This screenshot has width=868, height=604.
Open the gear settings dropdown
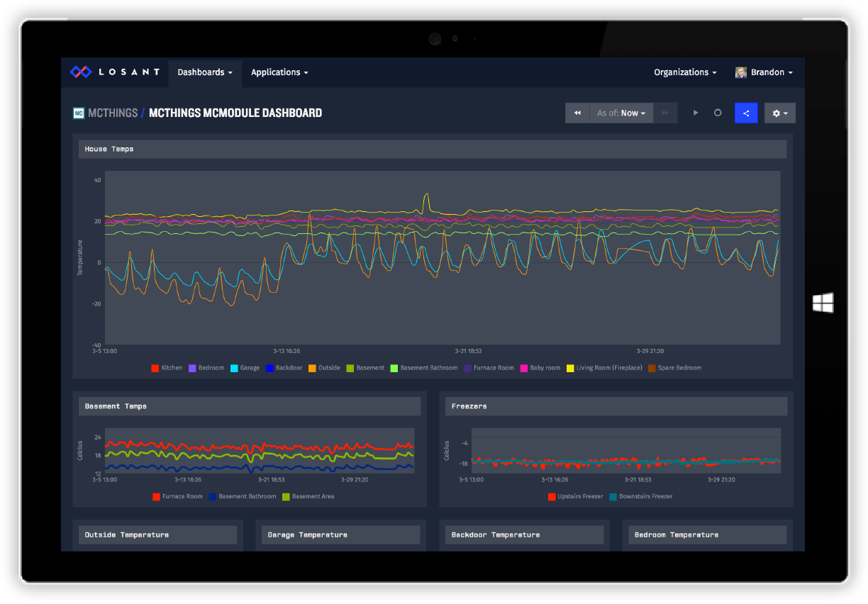(779, 113)
